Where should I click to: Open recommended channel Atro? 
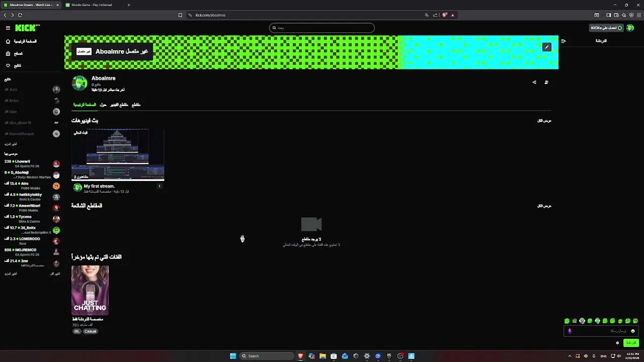pos(32,186)
